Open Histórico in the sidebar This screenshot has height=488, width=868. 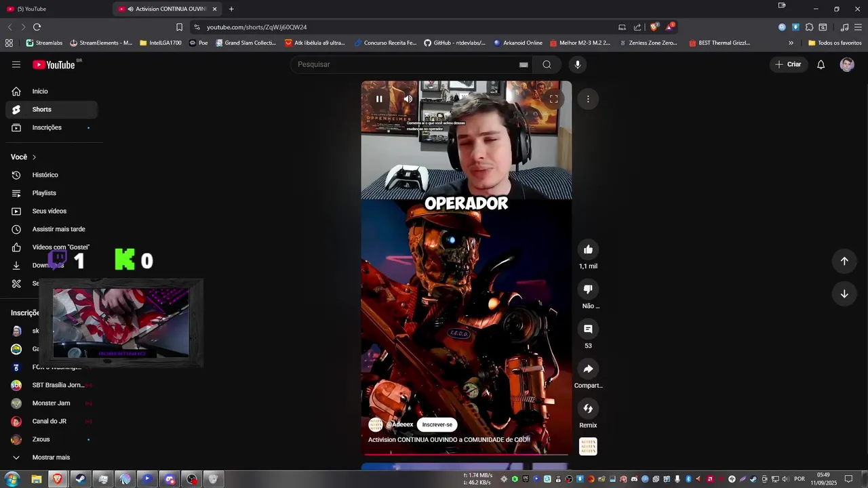coord(52,175)
